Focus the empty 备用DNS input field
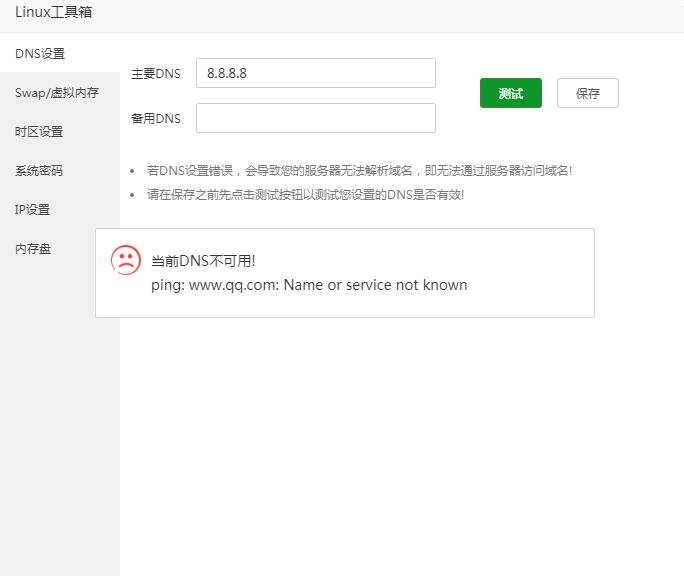The width and height of the screenshot is (684, 576). [315, 118]
